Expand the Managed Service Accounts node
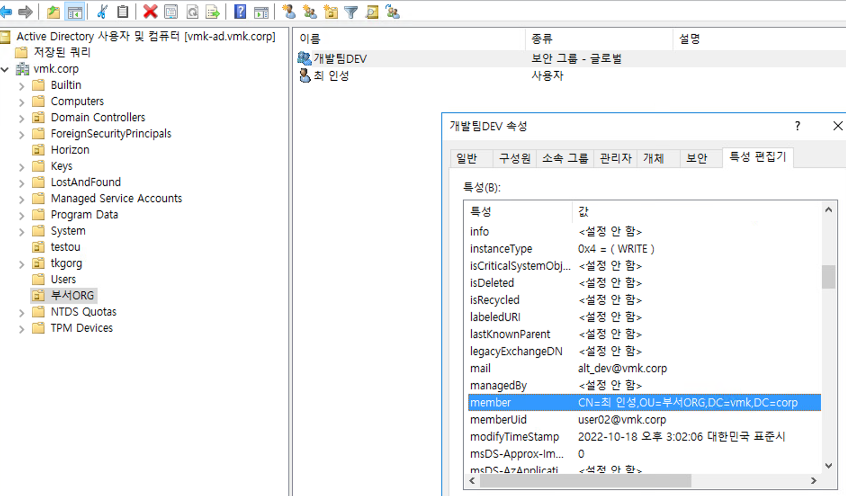 22,199
